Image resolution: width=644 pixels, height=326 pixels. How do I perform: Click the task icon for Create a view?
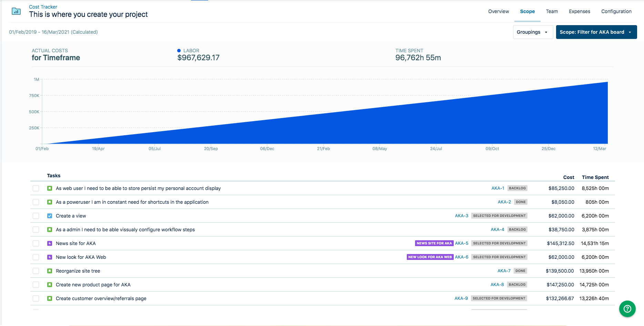(x=50, y=216)
